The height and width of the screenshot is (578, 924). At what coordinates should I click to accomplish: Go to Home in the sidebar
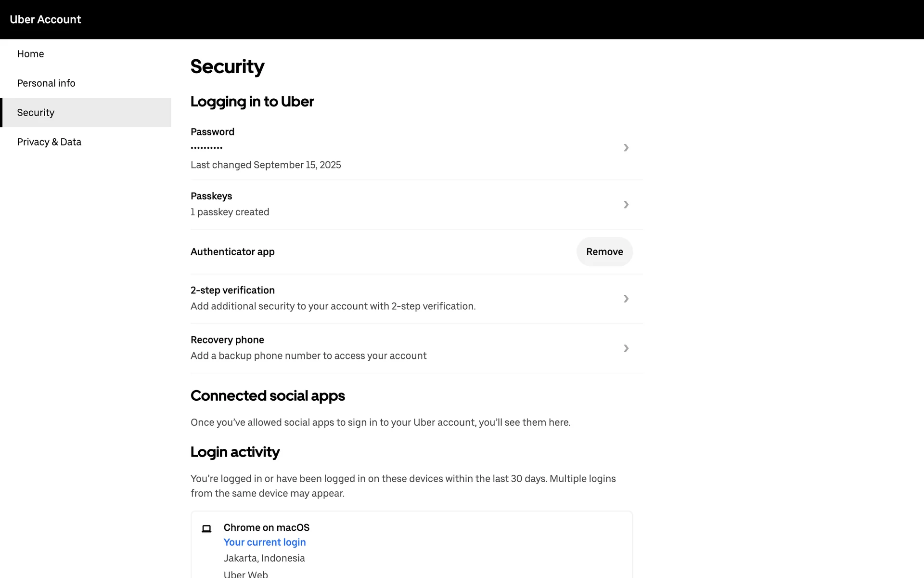pyautogui.click(x=30, y=54)
